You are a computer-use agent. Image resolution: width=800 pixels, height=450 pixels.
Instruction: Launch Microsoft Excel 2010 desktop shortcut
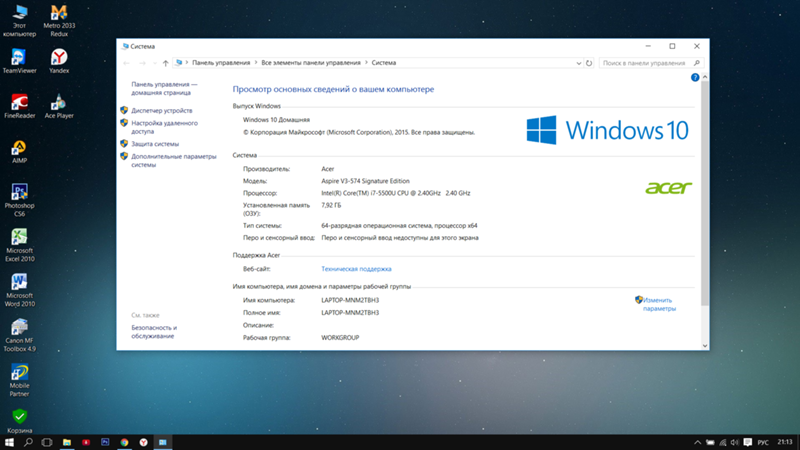tap(19, 245)
